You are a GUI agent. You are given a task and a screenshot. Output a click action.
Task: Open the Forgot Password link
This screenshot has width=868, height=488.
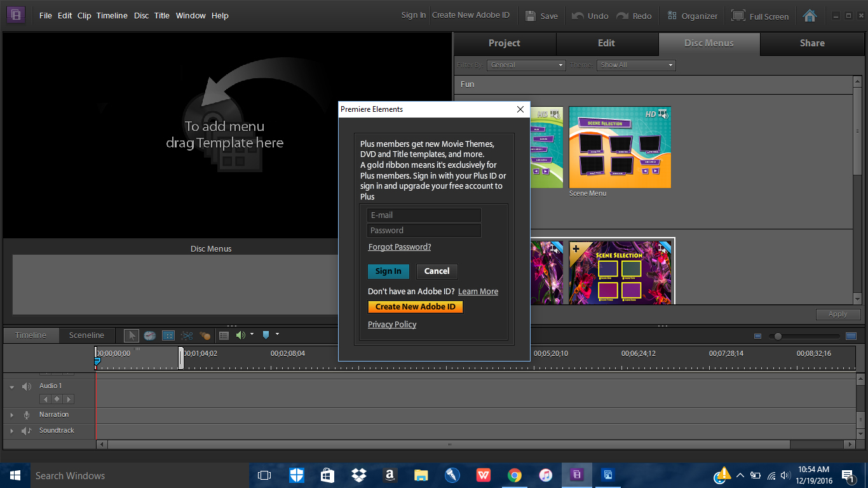pos(400,247)
